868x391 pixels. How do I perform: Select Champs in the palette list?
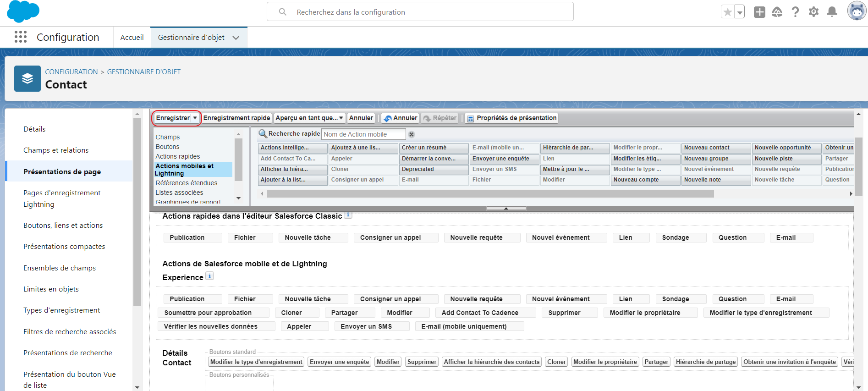[x=168, y=137]
